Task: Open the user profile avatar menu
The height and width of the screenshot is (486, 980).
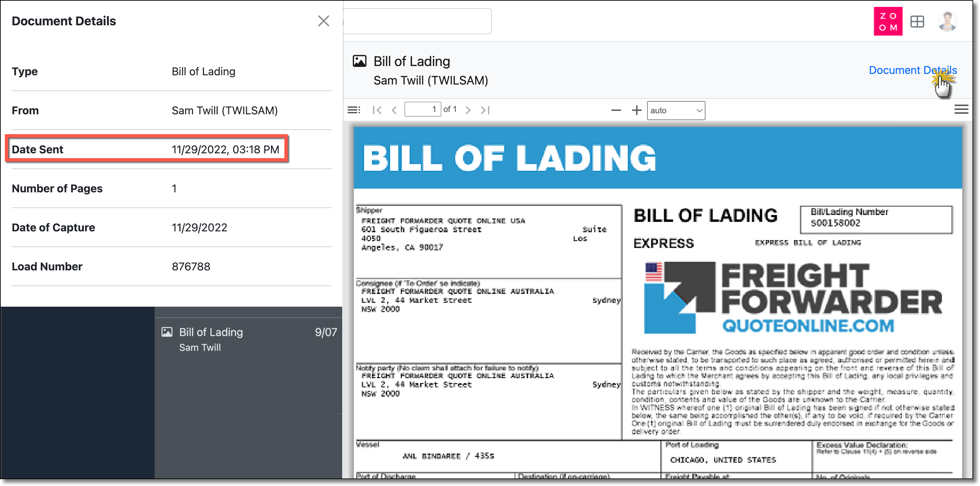Action: pyautogui.click(x=948, y=21)
